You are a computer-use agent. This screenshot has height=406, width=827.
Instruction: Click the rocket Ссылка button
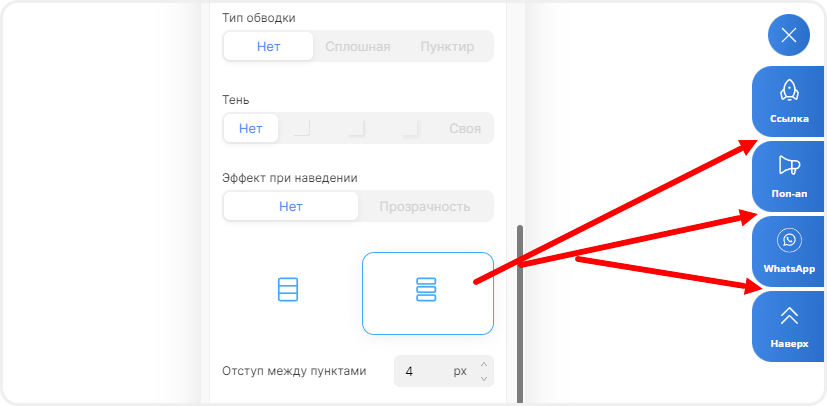click(x=788, y=101)
